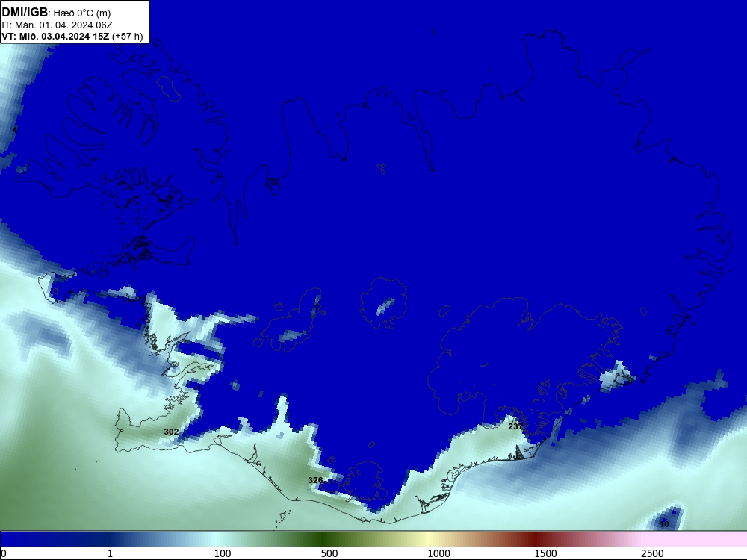Click the legend tick label 2500
This screenshot has width=747, height=560.
click(x=652, y=553)
